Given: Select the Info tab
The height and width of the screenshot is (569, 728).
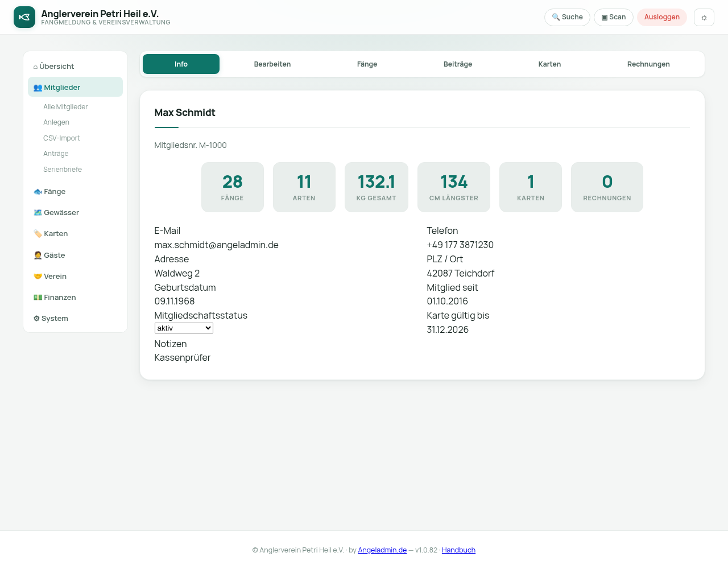Looking at the screenshot, I should pyautogui.click(x=181, y=64).
